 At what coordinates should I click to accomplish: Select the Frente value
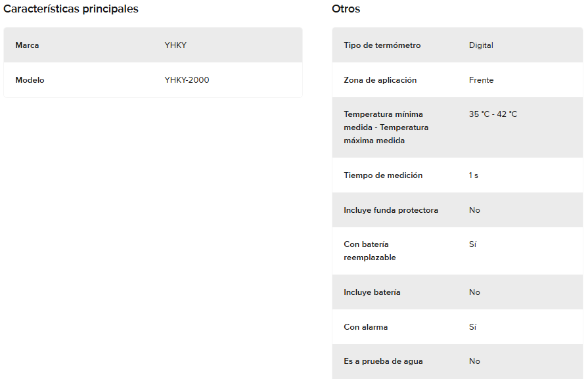[481, 80]
